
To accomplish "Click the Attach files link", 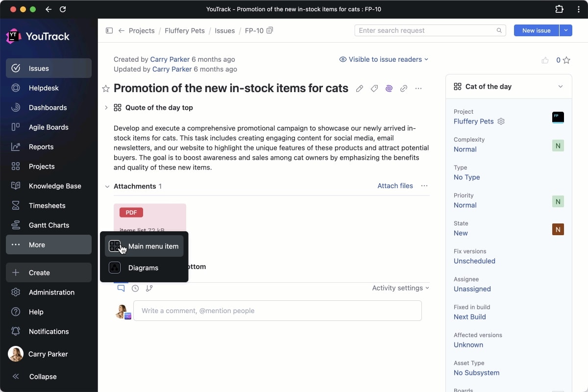I will 395,186.
